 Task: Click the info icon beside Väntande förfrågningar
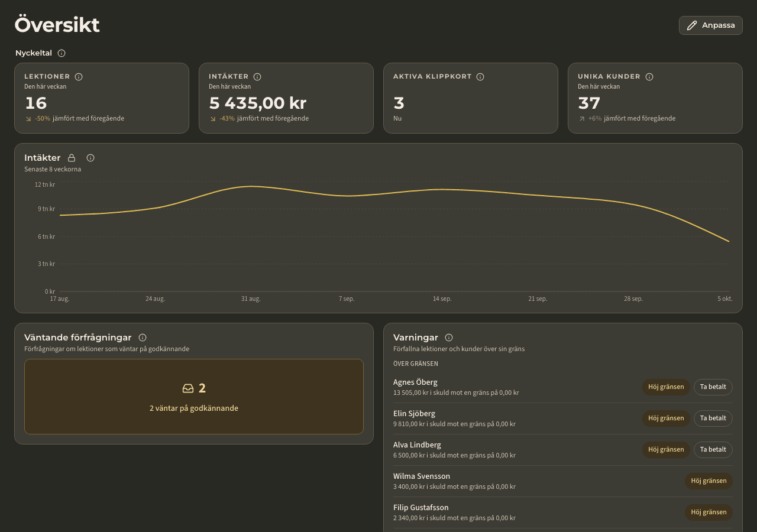click(x=143, y=338)
